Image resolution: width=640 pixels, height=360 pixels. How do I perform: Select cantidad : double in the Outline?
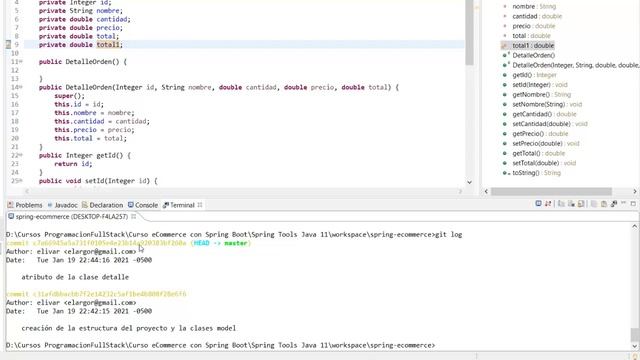[537, 16]
